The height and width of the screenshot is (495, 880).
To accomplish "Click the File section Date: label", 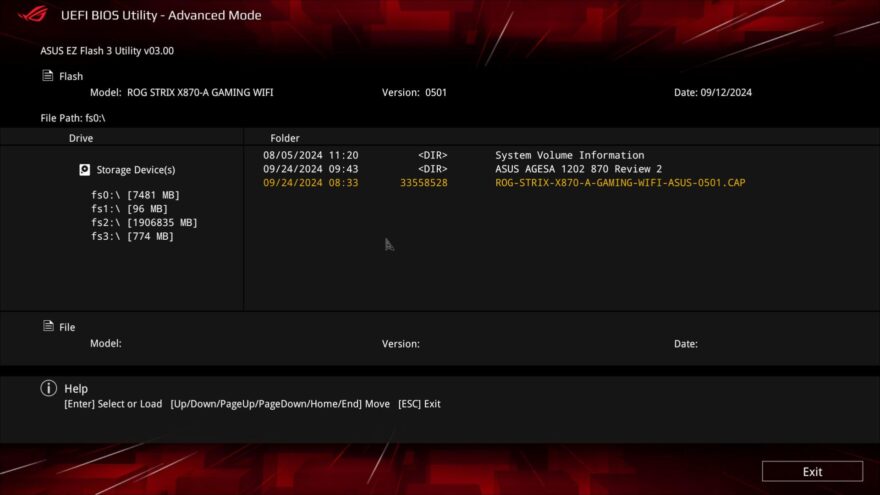I will (686, 343).
